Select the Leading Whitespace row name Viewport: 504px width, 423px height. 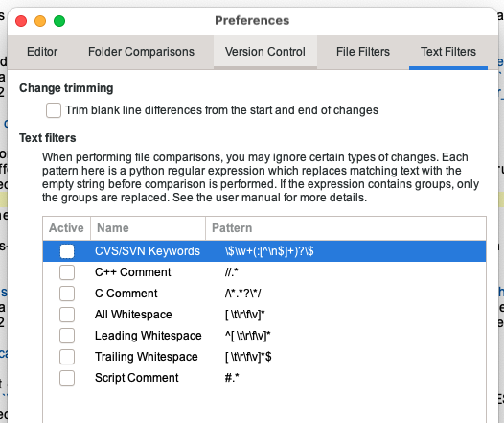pos(149,336)
